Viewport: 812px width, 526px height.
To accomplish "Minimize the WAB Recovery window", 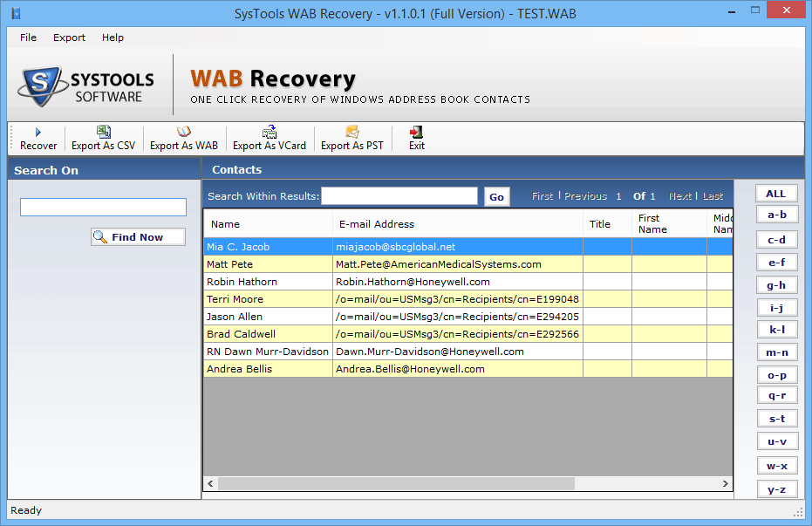I will pos(732,11).
